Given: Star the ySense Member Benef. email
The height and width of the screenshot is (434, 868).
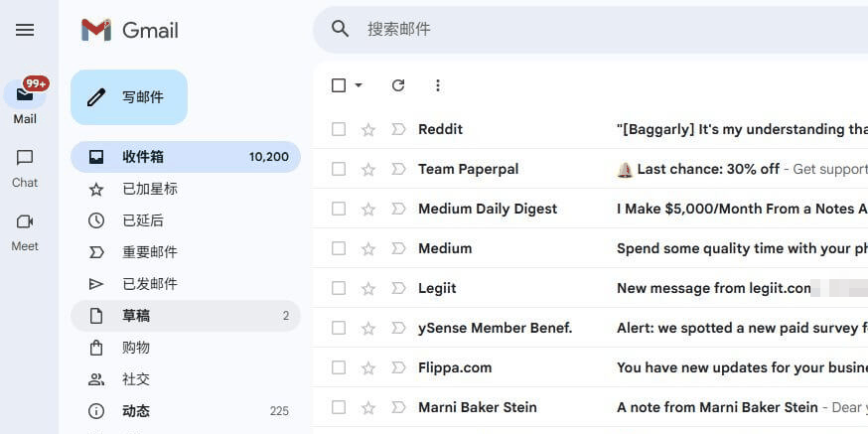Looking at the screenshot, I should (368, 329).
